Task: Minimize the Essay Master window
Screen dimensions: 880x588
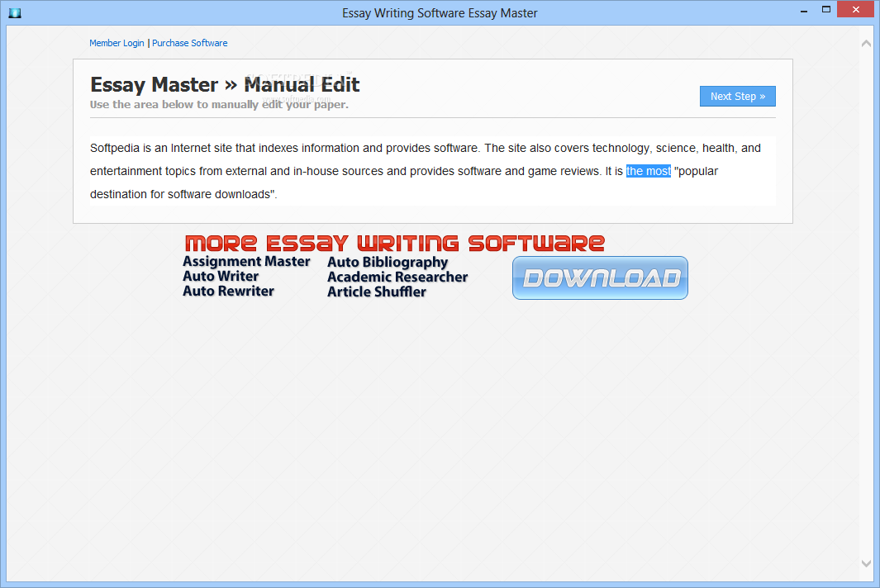Action: tap(804, 10)
